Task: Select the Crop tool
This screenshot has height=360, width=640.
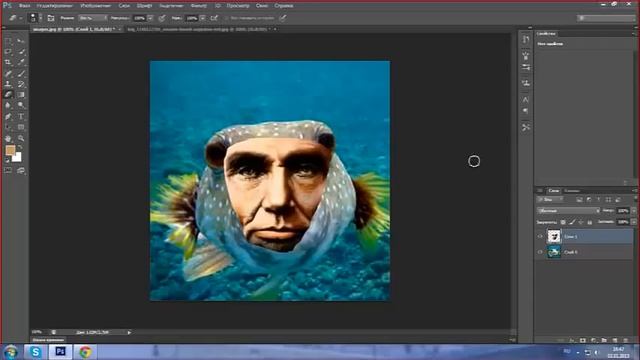Action: [8, 62]
